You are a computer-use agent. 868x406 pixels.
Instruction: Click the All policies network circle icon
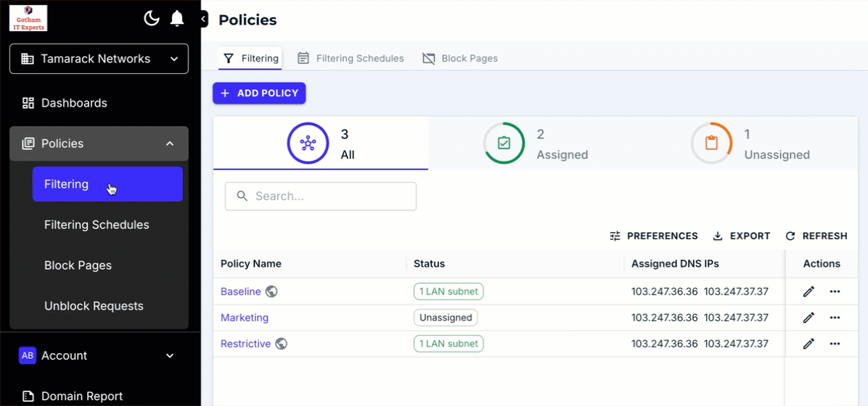308,144
